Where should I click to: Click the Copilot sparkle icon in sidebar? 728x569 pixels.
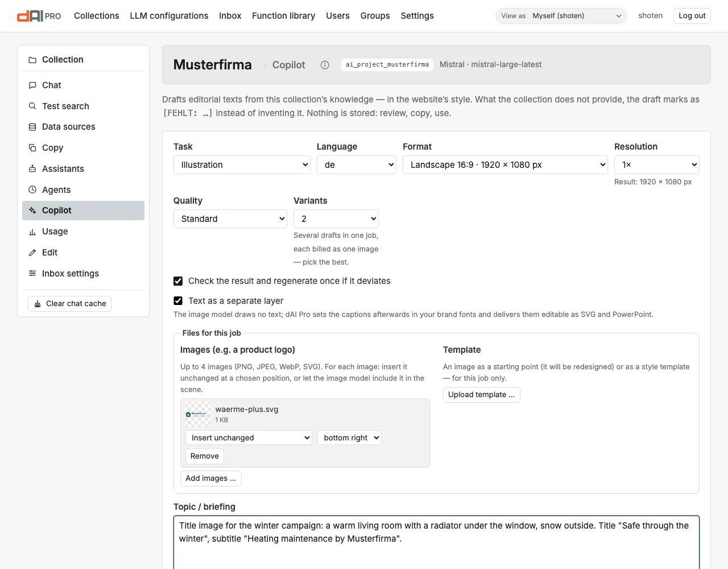pos(32,211)
